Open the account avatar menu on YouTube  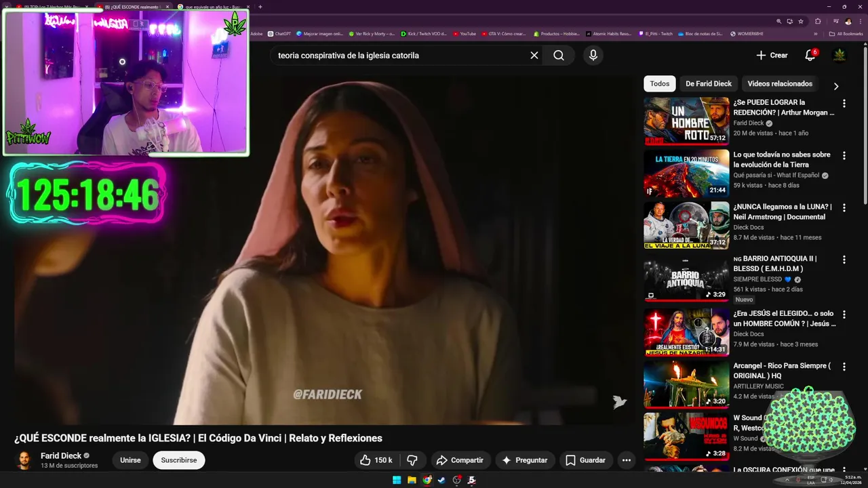840,55
